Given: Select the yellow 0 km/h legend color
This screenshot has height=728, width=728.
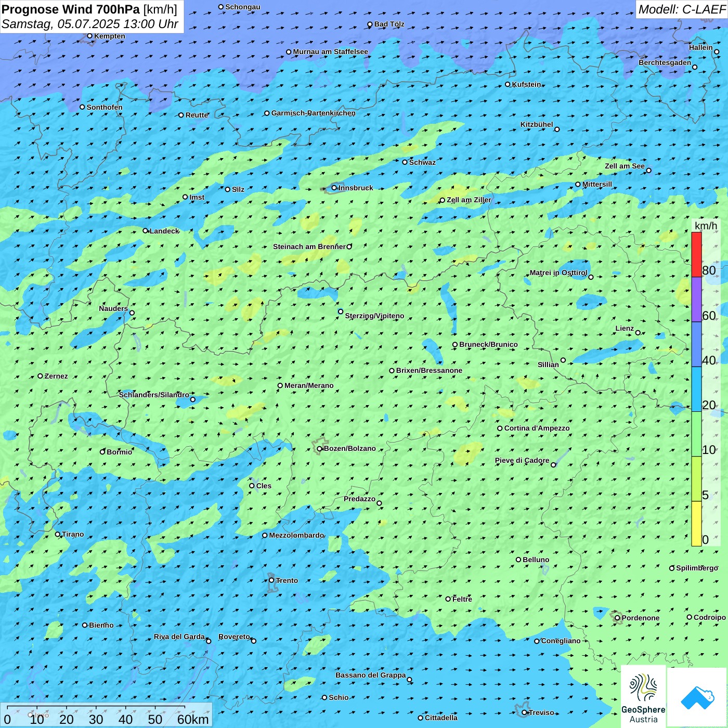Looking at the screenshot, I should pos(696,524).
